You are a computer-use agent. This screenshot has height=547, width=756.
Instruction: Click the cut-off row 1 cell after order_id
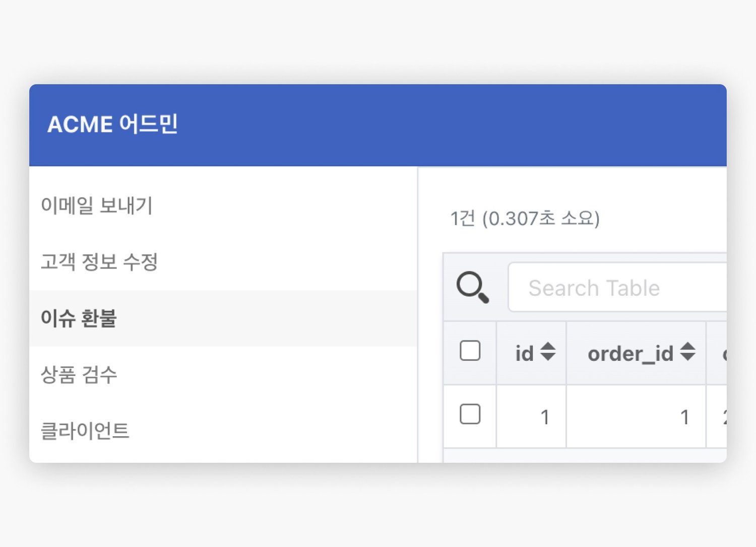point(718,417)
